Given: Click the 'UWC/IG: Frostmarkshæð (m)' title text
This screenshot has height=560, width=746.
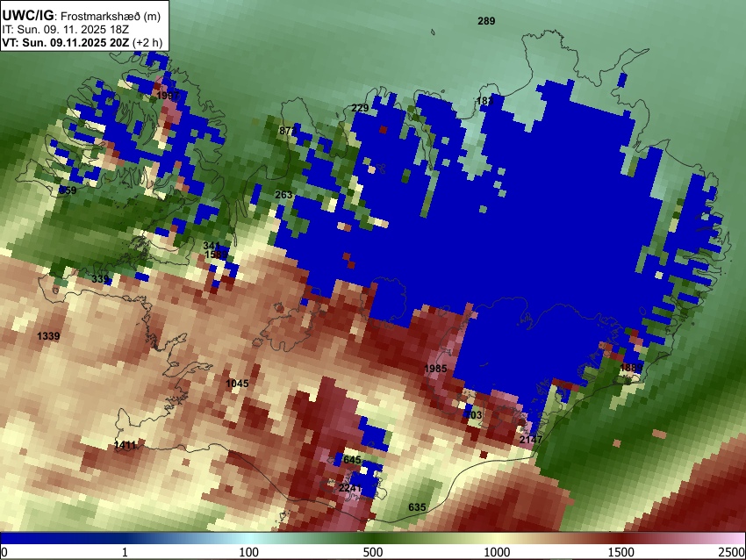Looking at the screenshot, I should tap(82, 16).
